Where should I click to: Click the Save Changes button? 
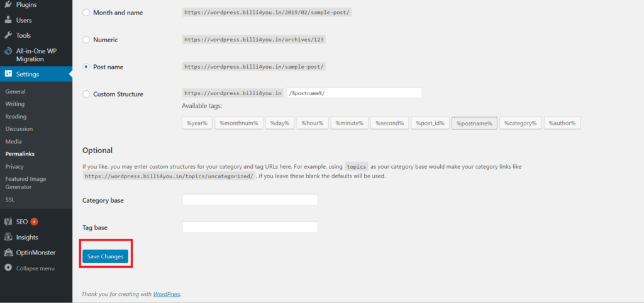(x=105, y=256)
